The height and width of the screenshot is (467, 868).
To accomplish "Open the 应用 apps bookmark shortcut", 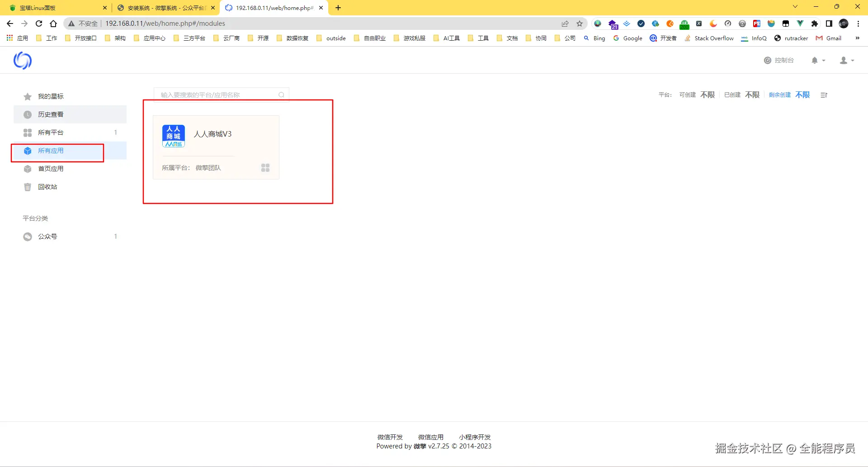I will (x=17, y=38).
